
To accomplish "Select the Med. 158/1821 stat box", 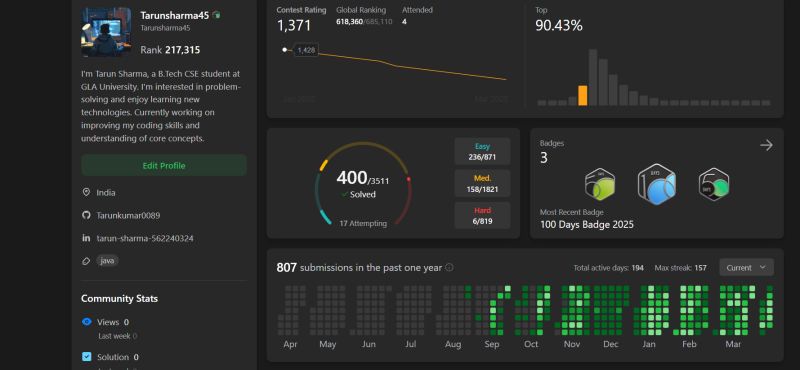I will pos(482,184).
